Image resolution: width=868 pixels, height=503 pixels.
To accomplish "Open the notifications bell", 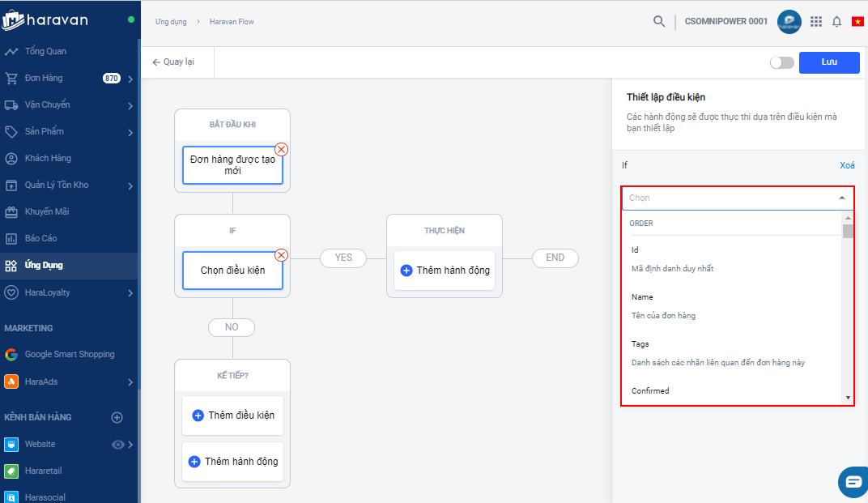I will coord(837,22).
